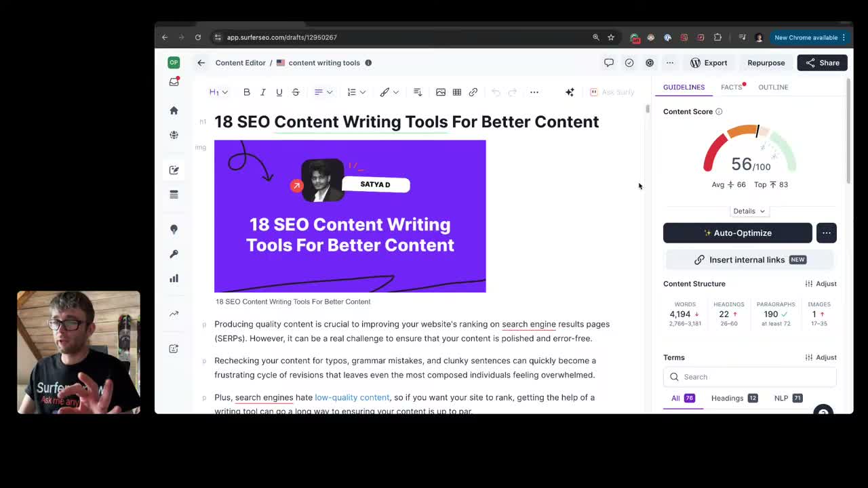Viewport: 868px width, 488px height.
Task: Open the H1 heading style dropdown
Action: pos(218,92)
